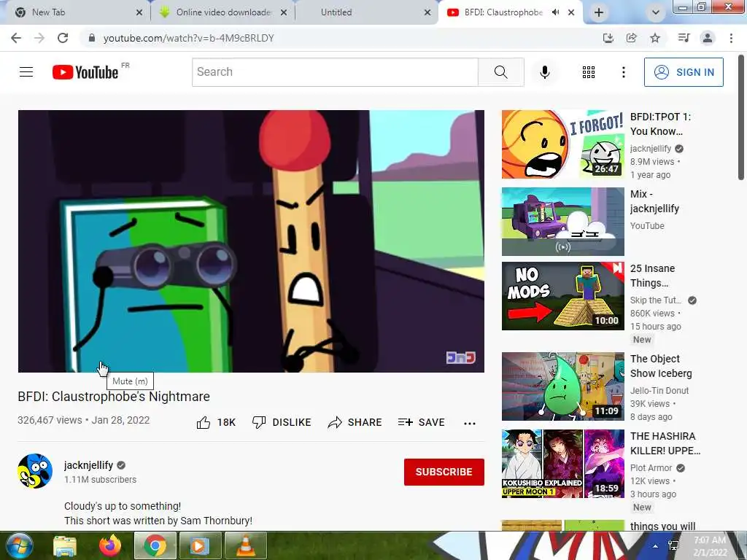Play the NO MODS Minecraft thumbnail
This screenshot has width=747, height=560.
[x=562, y=296]
